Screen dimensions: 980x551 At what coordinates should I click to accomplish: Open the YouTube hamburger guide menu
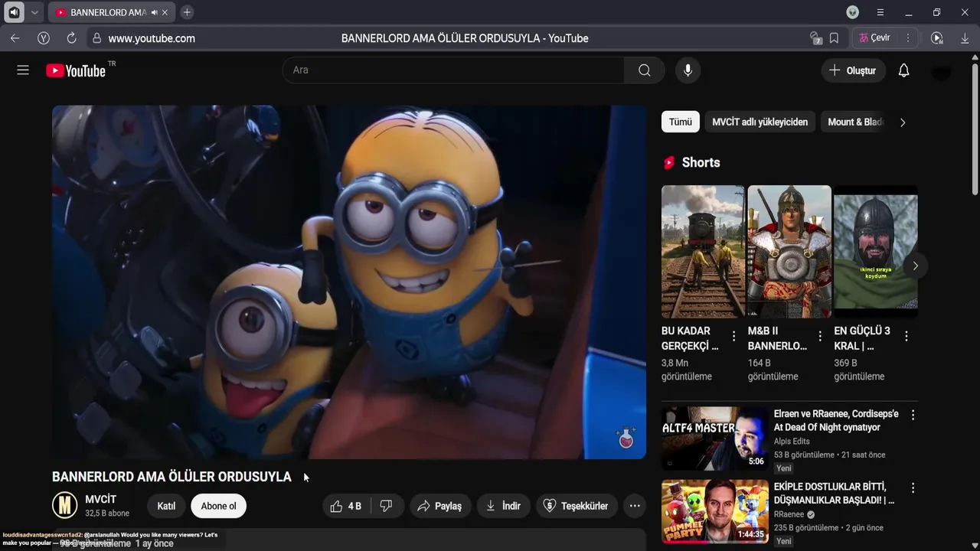(23, 70)
